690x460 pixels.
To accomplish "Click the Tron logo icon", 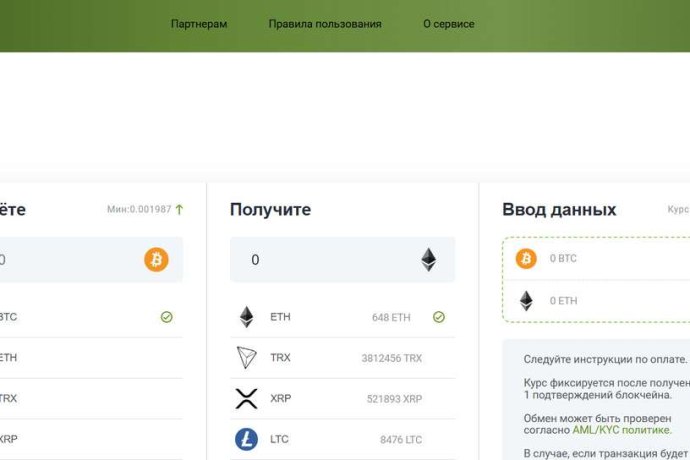I will tap(246, 357).
